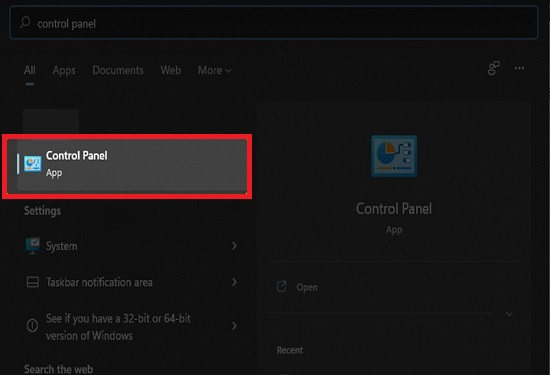Click the small Control Panel result icon
Image resolution: width=550 pixels, height=375 pixels.
(x=33, y=164)
